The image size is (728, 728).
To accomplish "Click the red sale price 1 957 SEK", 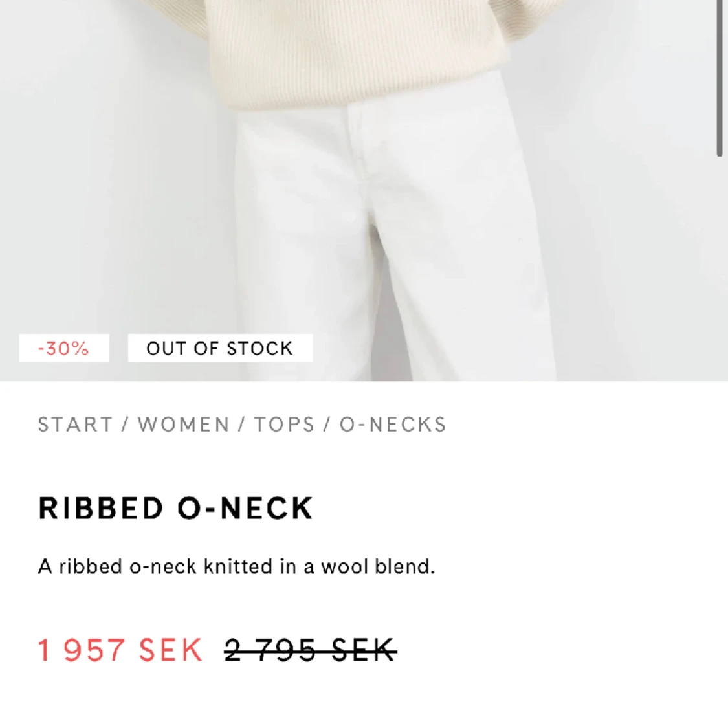I will click(120, 650).
